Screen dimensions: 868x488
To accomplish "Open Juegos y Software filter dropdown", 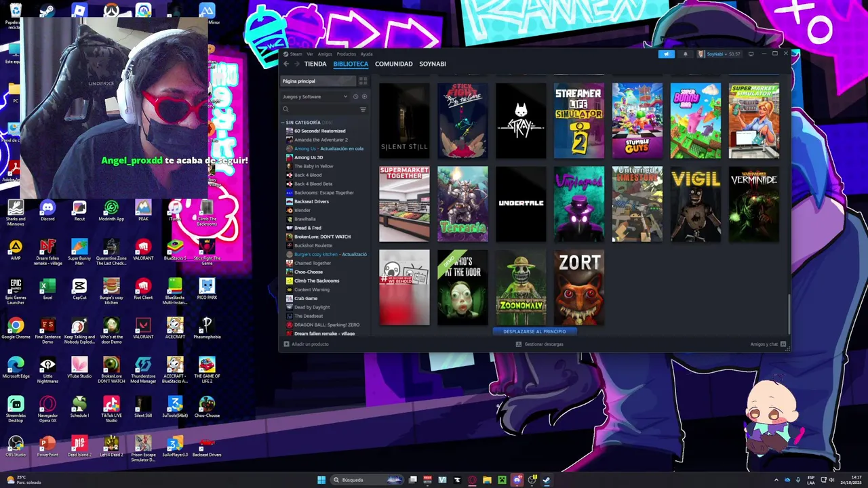I will tap(315, 96).
